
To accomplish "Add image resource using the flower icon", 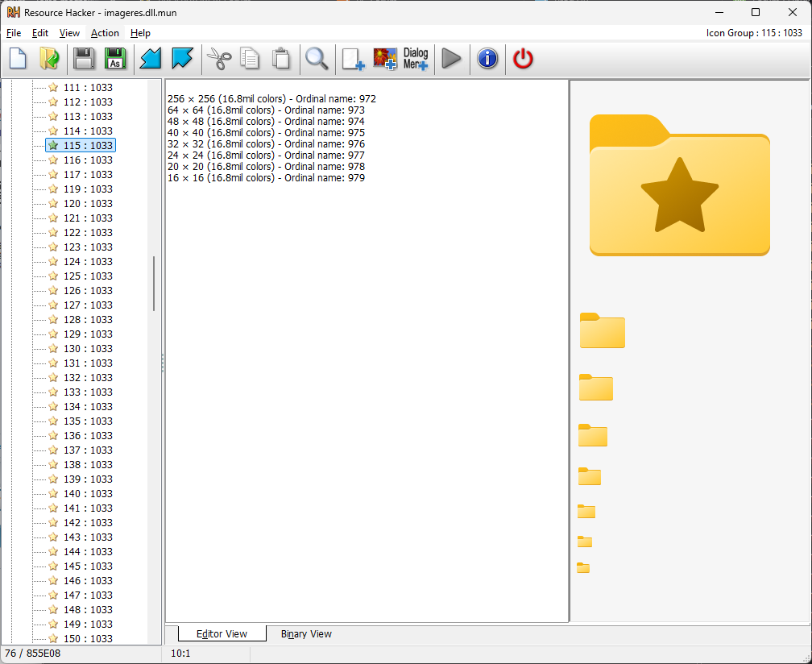I will tap(385, 59).
